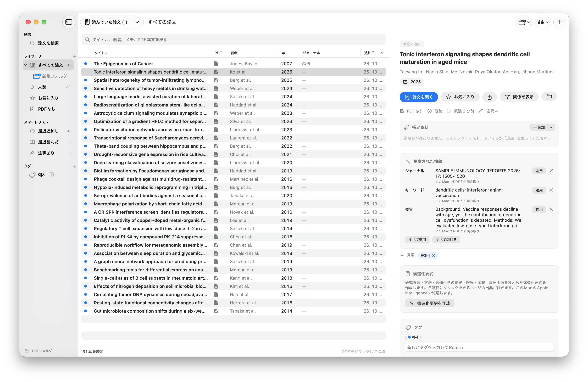Toggle 追加日 column sort chevron
This screenshot has width=588, height=382.
point(382,53)
